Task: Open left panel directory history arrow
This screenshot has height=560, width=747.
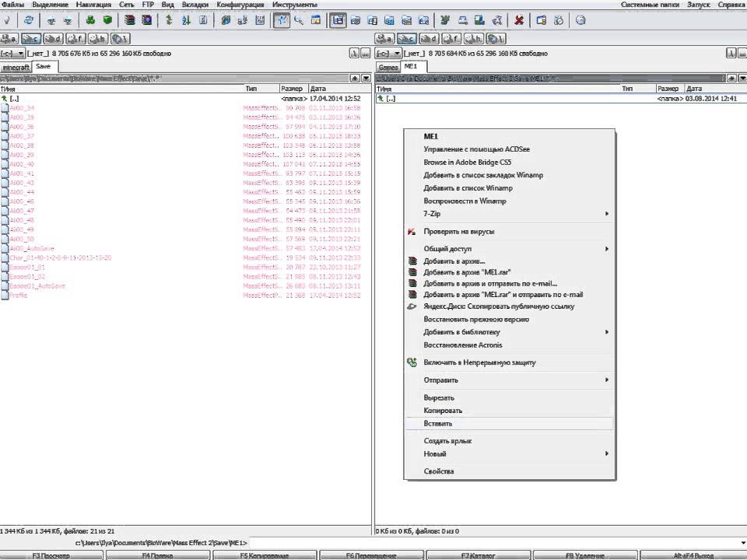Action: click(x=366, y=78)
